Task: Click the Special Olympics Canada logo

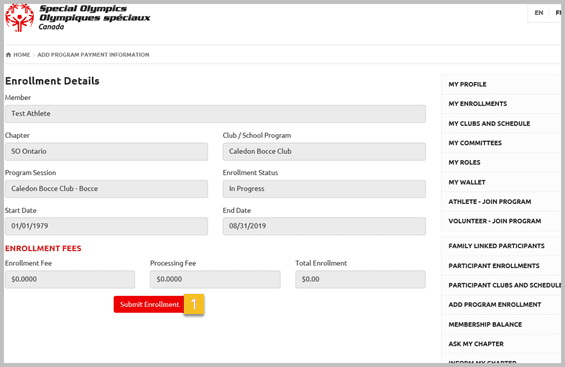Action: point(77,18)
